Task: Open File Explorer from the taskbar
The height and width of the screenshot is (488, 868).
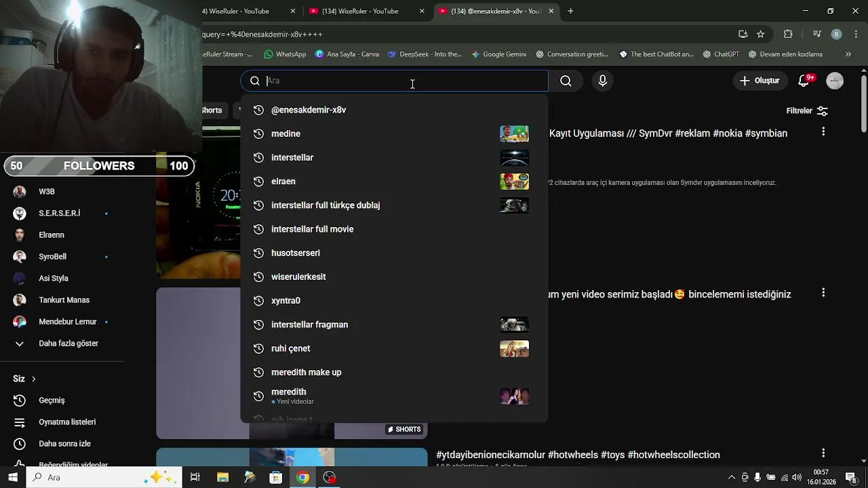Action: (x=222, y=477)
